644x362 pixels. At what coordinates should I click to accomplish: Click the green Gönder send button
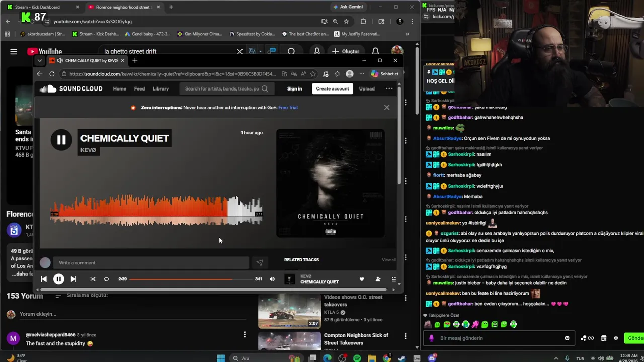pos(634,338)
